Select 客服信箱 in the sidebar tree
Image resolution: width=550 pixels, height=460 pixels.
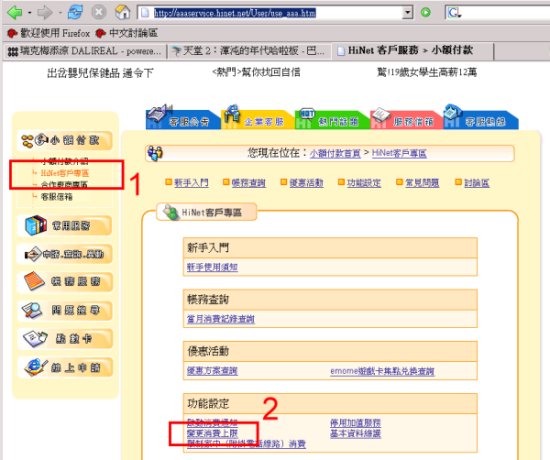click(x=56, y=197)
